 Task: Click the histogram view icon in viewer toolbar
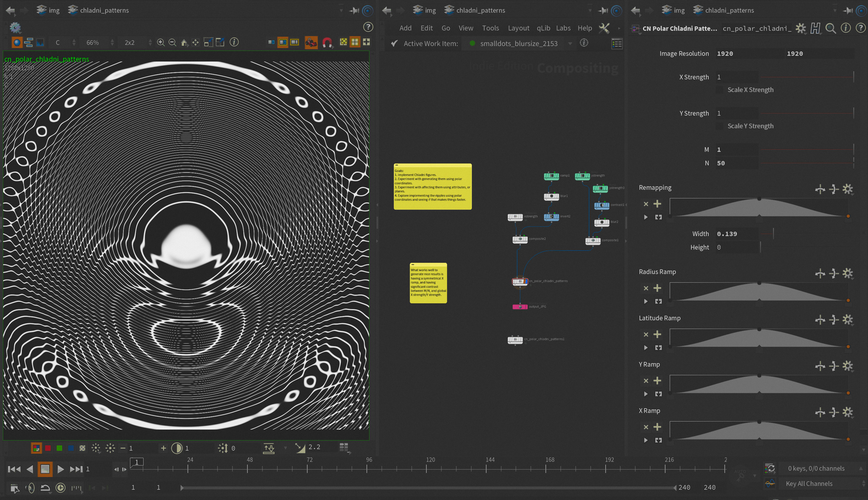[x=40, y=42]
